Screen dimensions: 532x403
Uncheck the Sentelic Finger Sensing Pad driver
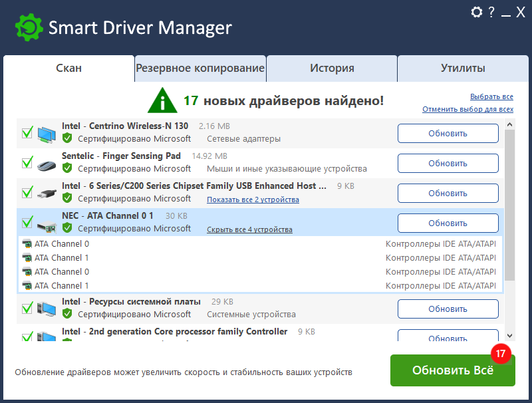click(27, 162)
